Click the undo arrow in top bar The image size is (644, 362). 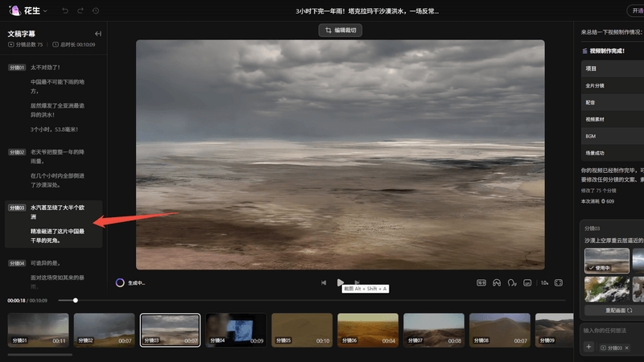tap(65, 10)
